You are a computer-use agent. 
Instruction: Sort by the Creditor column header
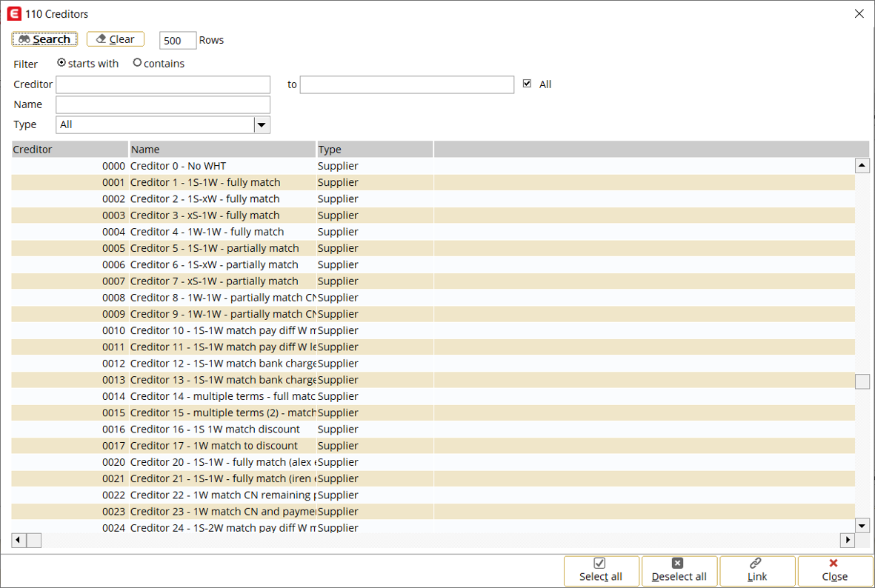(70, 149)
